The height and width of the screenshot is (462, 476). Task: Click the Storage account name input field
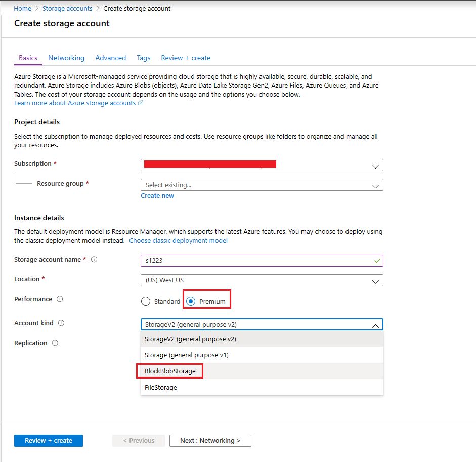point(262,261)
